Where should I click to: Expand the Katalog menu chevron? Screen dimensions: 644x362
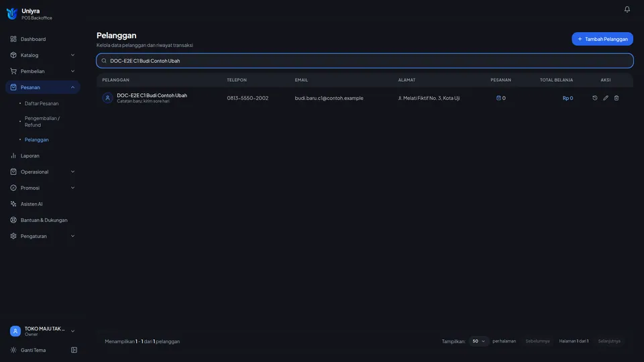coord(72,55)
